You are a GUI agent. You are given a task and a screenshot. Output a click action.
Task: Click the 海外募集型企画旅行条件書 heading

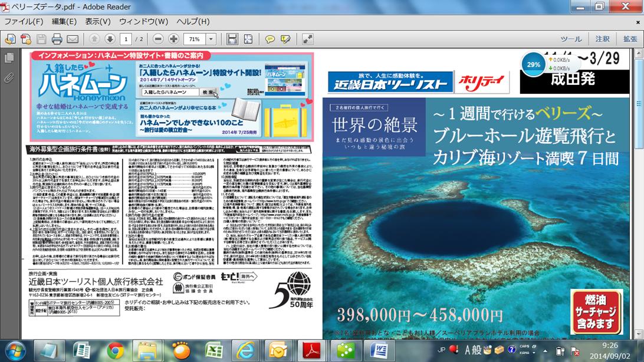tap(70, 149)
